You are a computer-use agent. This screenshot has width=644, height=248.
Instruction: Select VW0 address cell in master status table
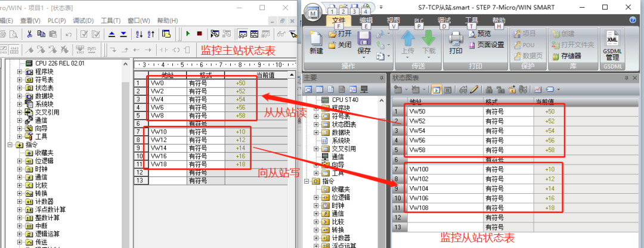[167, 83]
